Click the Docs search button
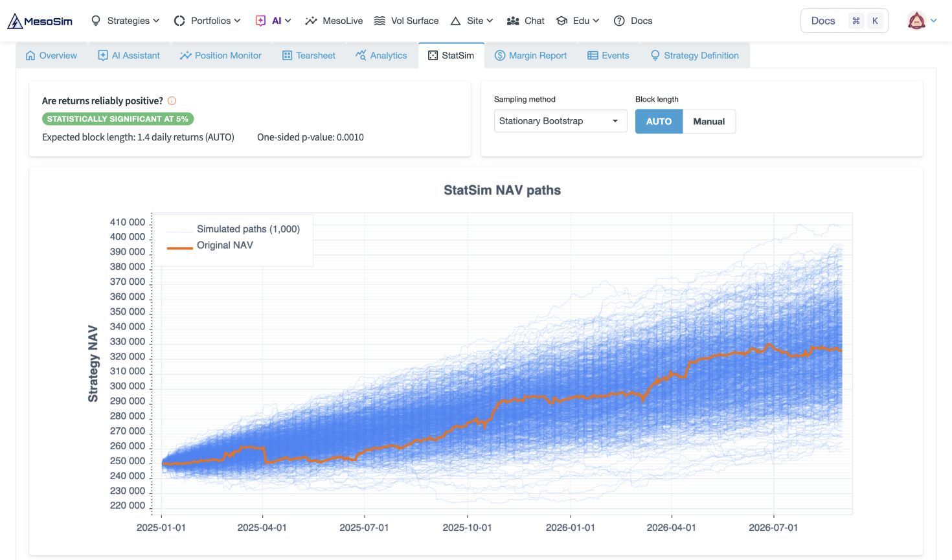 coord(844,21)
